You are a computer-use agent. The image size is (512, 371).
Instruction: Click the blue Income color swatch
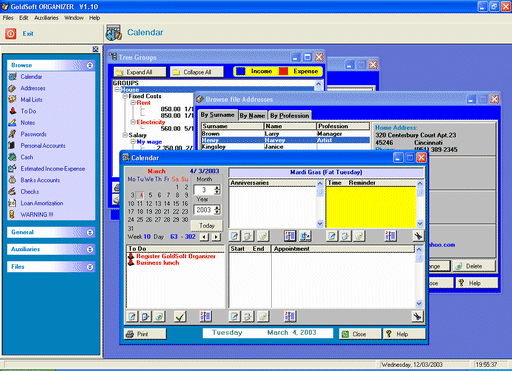[241, 71]
